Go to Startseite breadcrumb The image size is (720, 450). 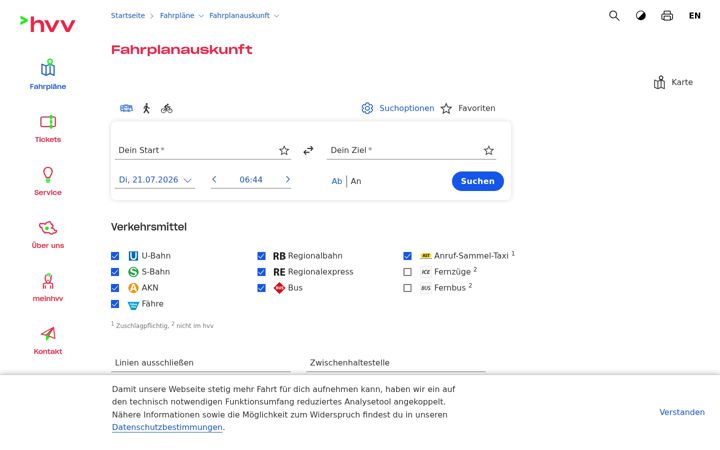(x=128, y=16)
